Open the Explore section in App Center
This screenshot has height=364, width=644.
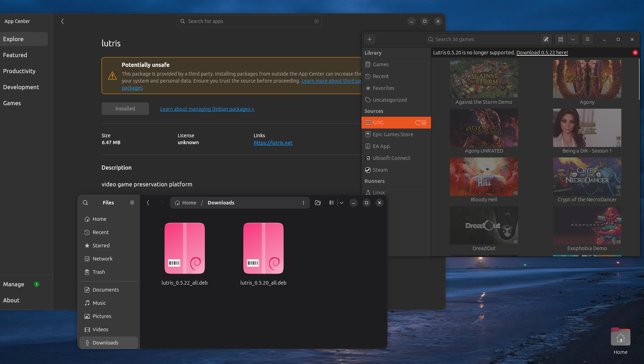click(24, 39)
